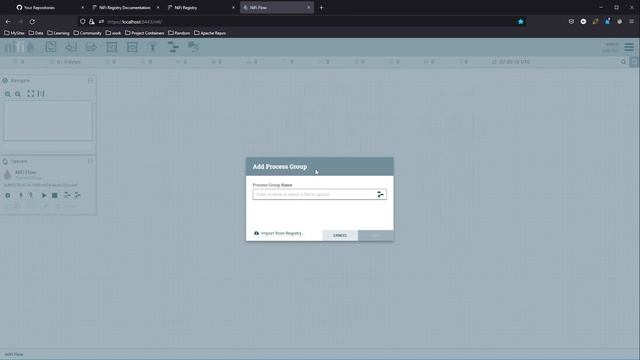The height and width of the screenshot is (360, 640).
Task: Open the NiFi global hamburger menu
Action: click(x=629, y=47)
